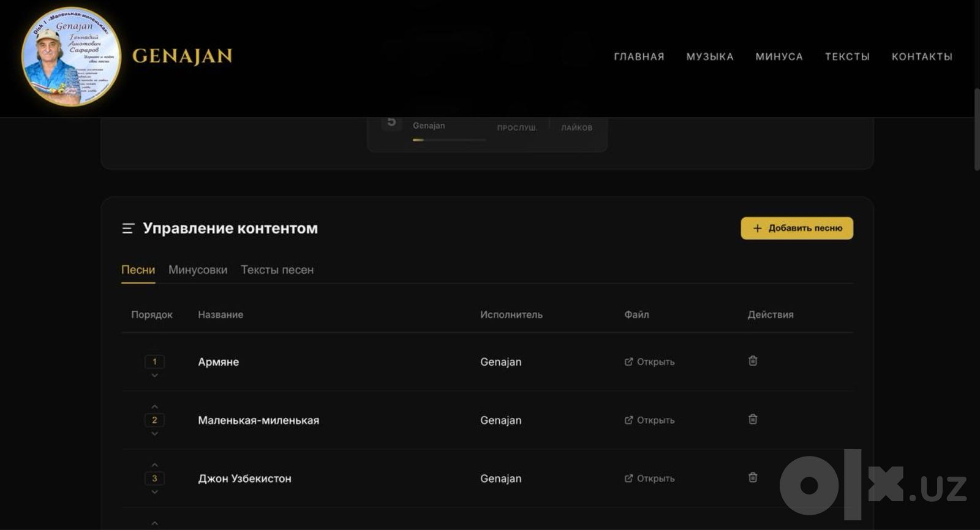Delete the Джон Узбекистон song with trash icon
This screenshot has height=530, width=980.
coord(753,477)
